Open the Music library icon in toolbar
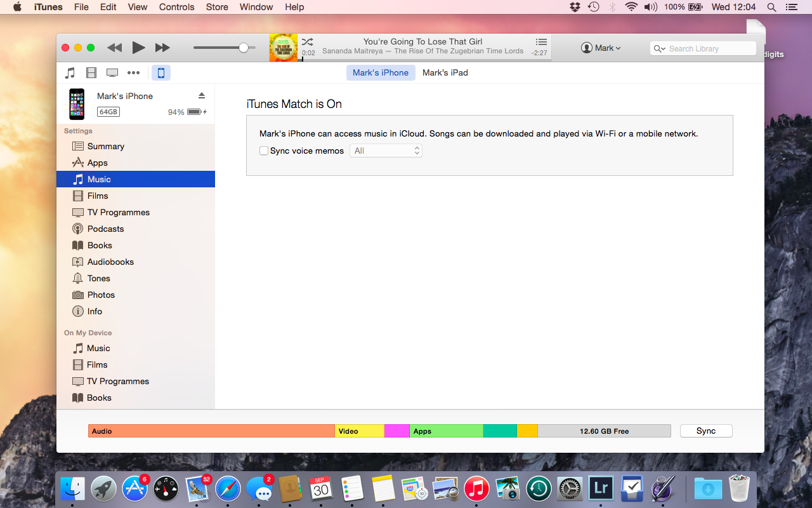Image resolution: width=812 pixels, height=508 pixels. [70, 72]
